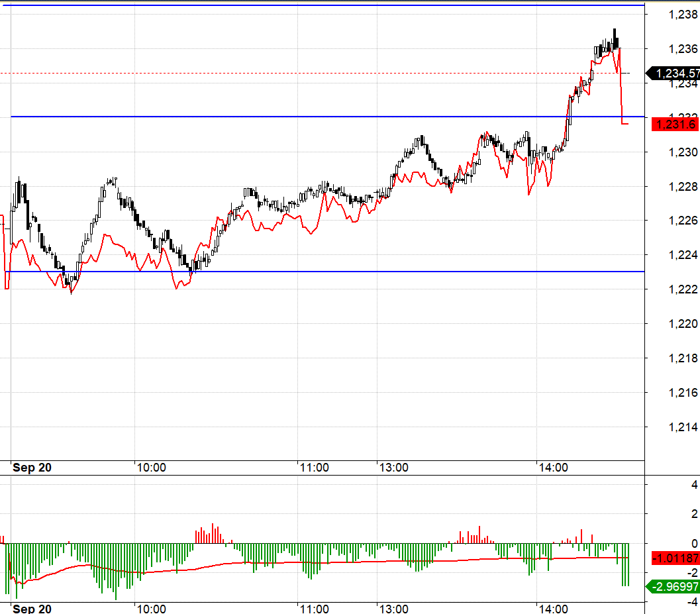Click the 13:00 time axis label
The image size is (700, 614).
pyautogui.click(x=393, y=467)
